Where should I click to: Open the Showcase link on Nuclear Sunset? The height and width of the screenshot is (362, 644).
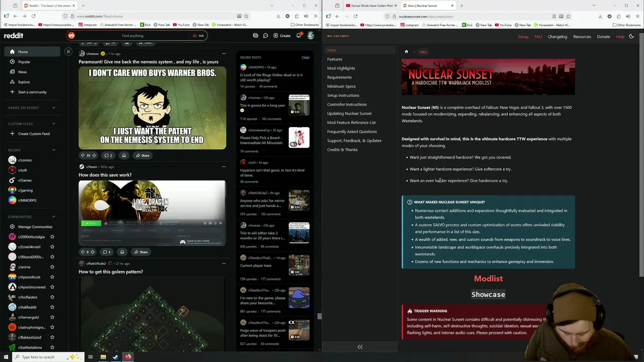pos(488,295)
